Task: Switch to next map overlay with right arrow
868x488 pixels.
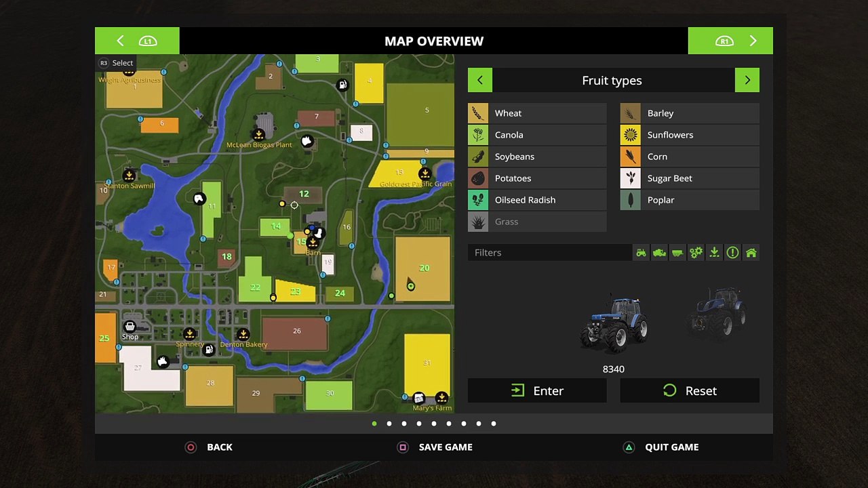Action: [747, 80]
